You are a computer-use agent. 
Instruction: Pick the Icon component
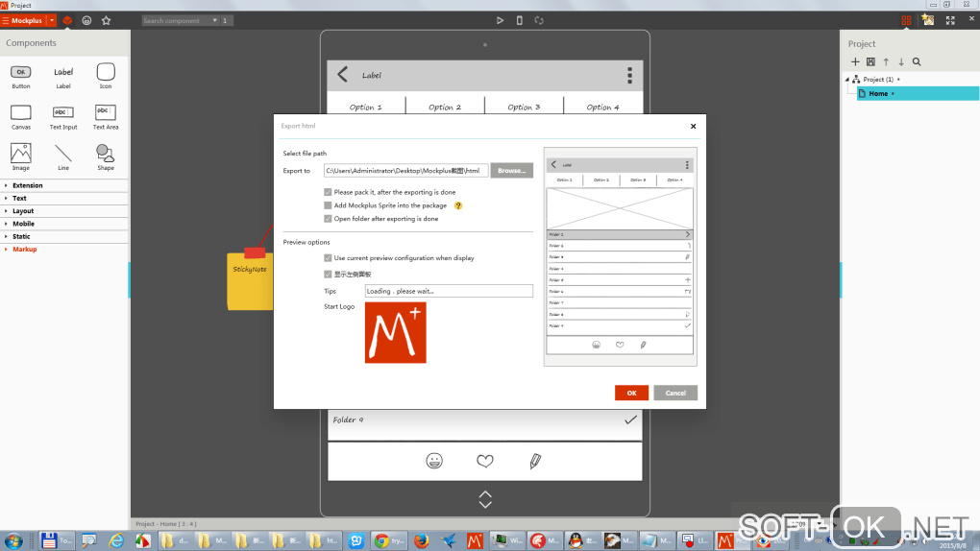(106, 76)
